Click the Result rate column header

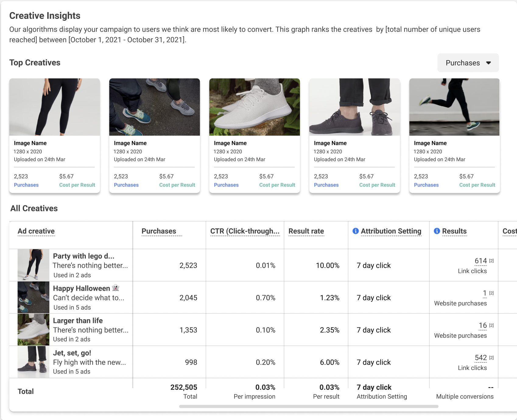(306, 231)
